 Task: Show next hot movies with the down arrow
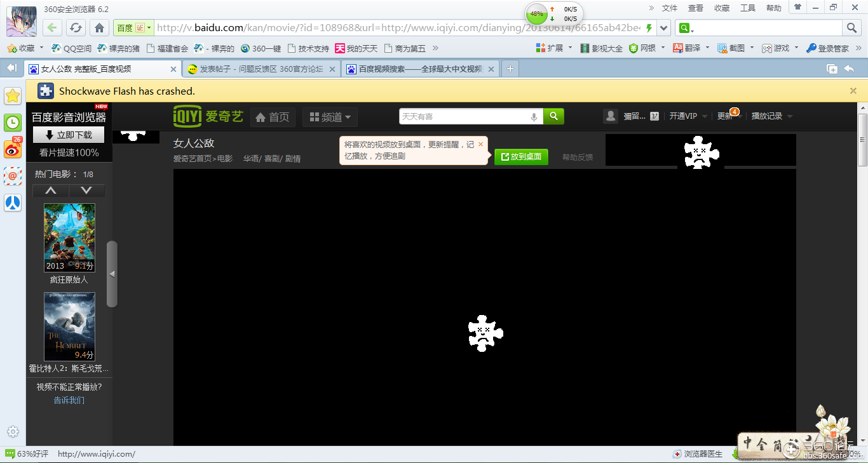[x=87, y=191]
